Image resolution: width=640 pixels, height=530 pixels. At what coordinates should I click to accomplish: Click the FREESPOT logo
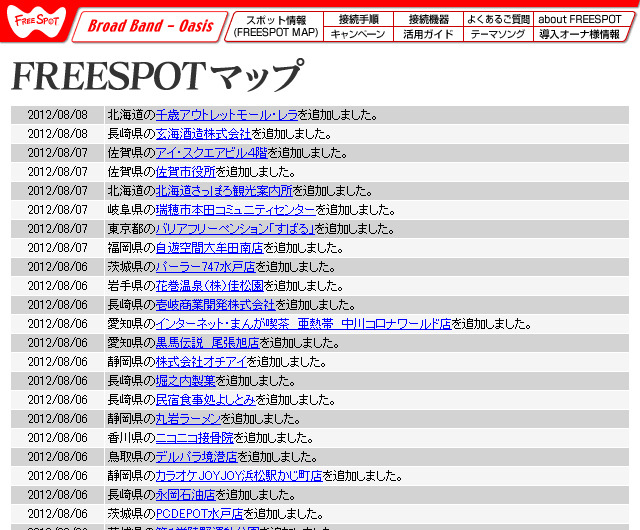pyautogui.click(x=36, y=20)
